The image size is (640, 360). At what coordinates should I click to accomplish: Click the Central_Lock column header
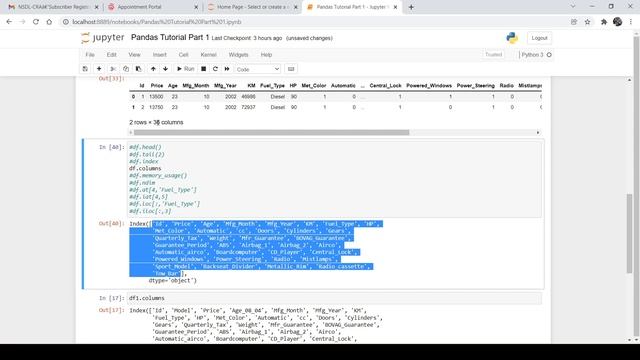tap(385, 86)
